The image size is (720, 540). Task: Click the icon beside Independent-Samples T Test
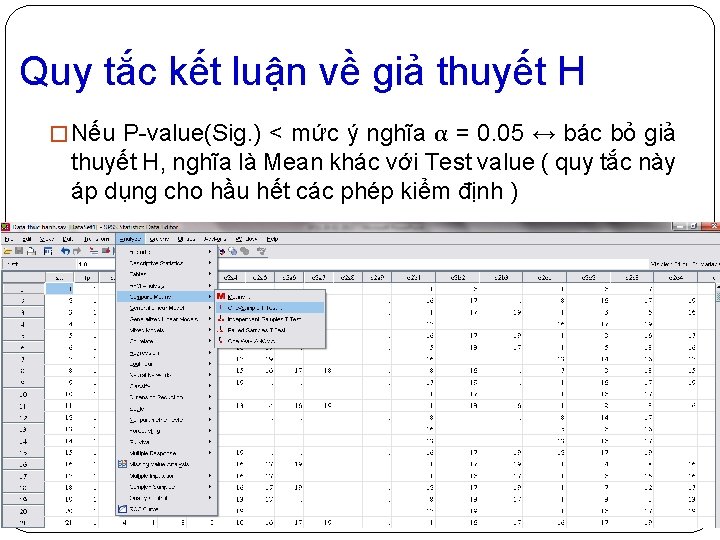click(x=221, y=319)
